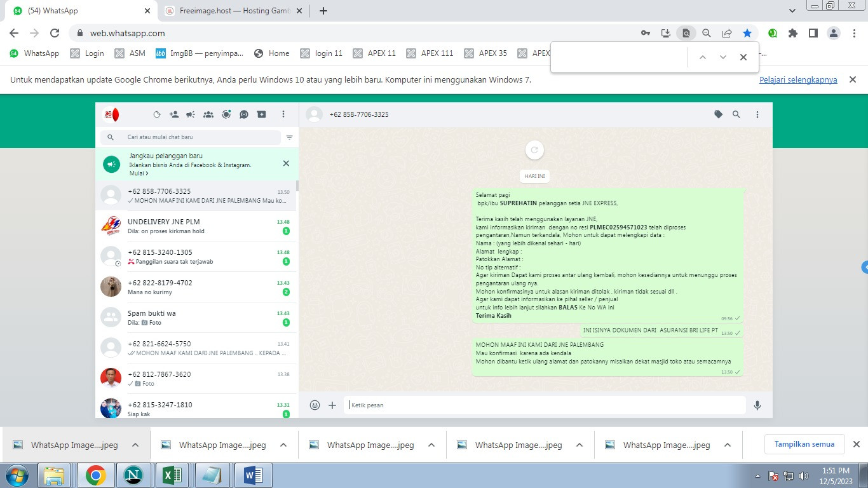Open the tab search chevron dropdown
The image size is (868, 488).
(792, 11)
